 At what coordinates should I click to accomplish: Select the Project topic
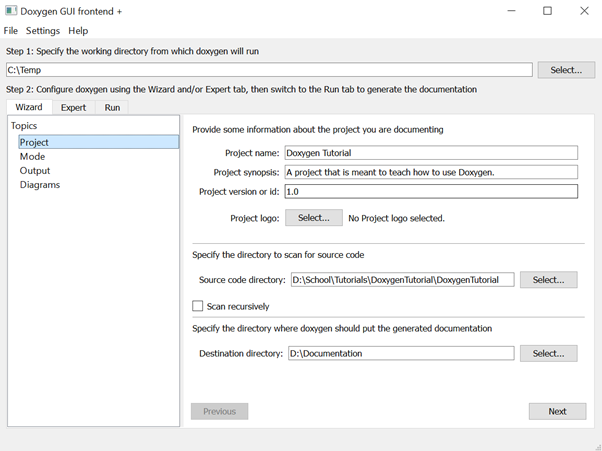tap(99, 142)
